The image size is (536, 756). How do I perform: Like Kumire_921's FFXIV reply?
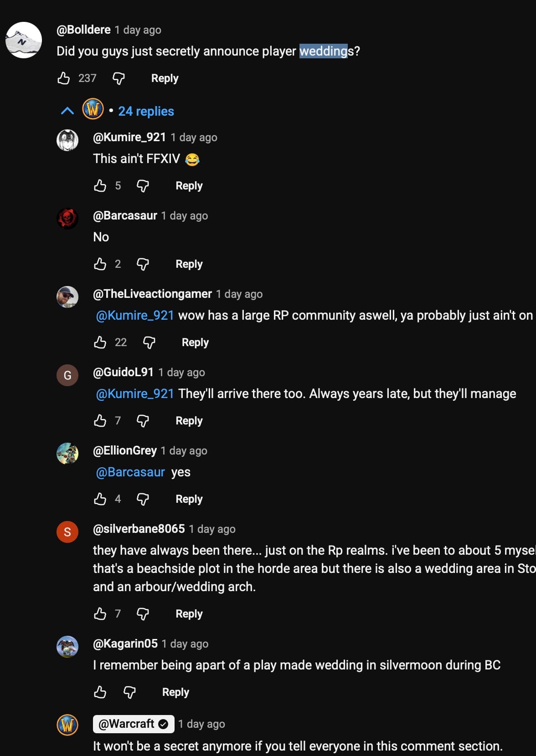(100, 186)
